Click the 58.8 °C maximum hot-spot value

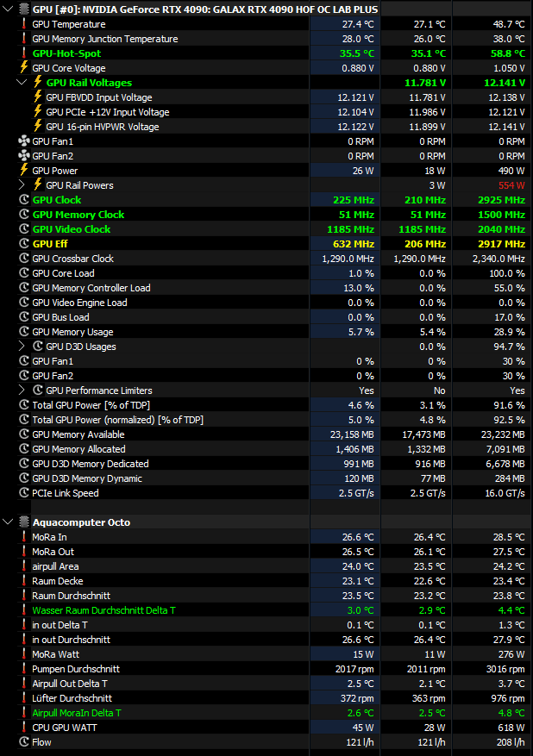(508, 53)
